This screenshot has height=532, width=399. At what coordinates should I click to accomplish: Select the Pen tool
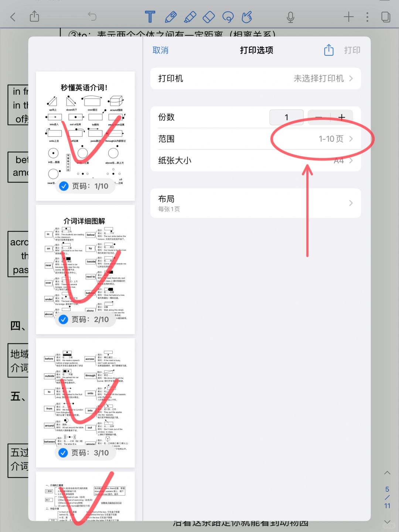tap(170, 17)
